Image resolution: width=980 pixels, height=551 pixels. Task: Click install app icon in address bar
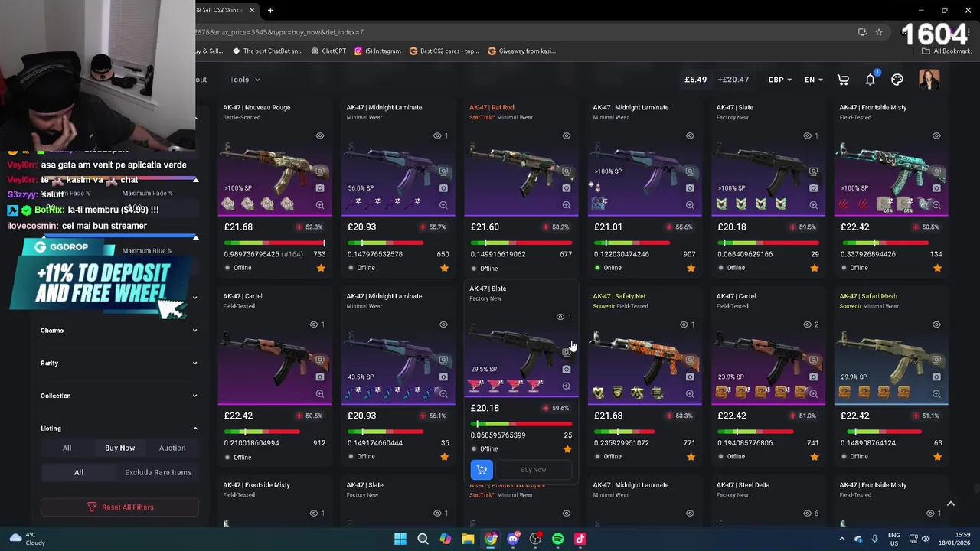point(862,32)
